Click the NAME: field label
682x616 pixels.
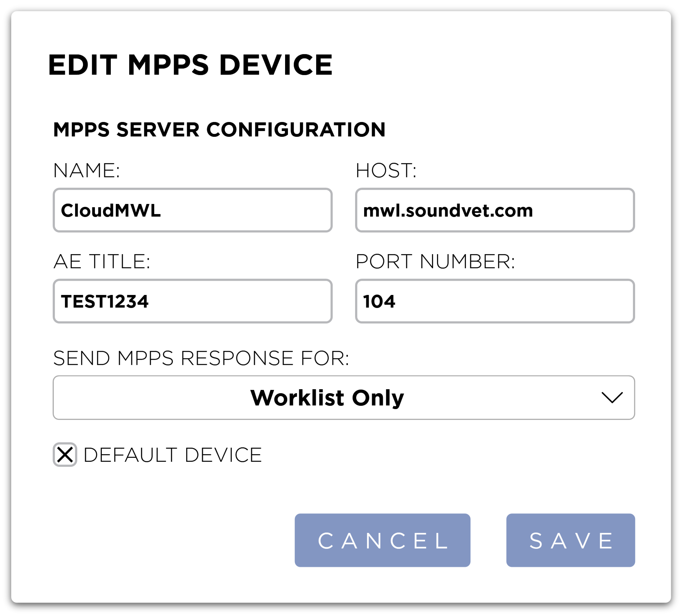pos(87,170)
